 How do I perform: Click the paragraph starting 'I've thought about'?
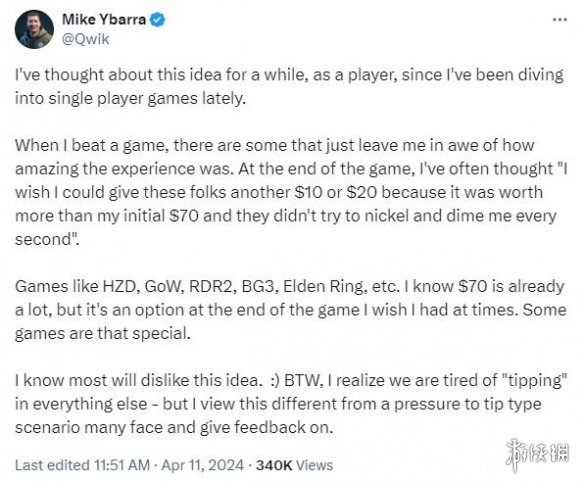point(289,86)
